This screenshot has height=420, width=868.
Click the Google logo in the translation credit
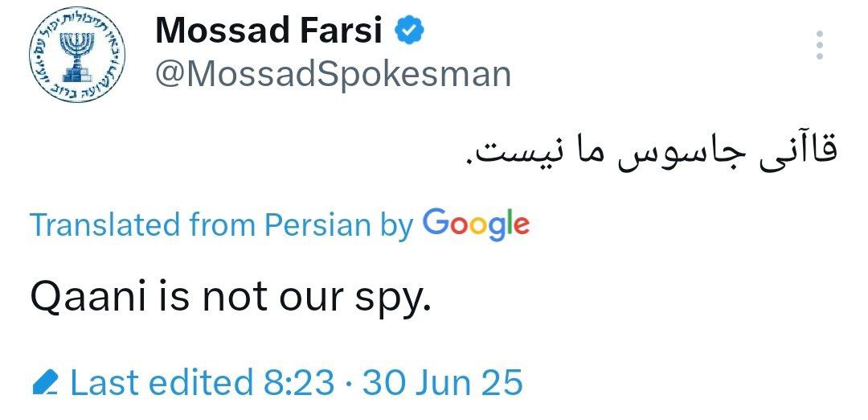476,224
